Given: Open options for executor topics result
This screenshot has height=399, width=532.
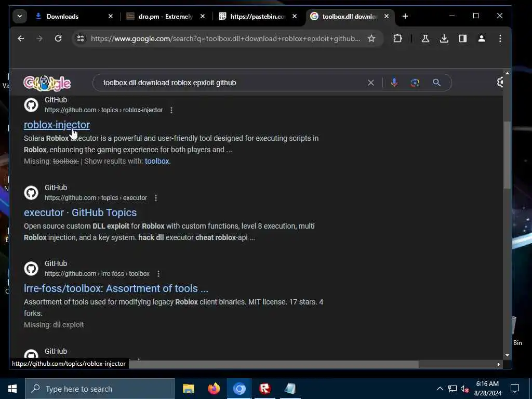Looking at the screenshot, I should tap(156, 198).
